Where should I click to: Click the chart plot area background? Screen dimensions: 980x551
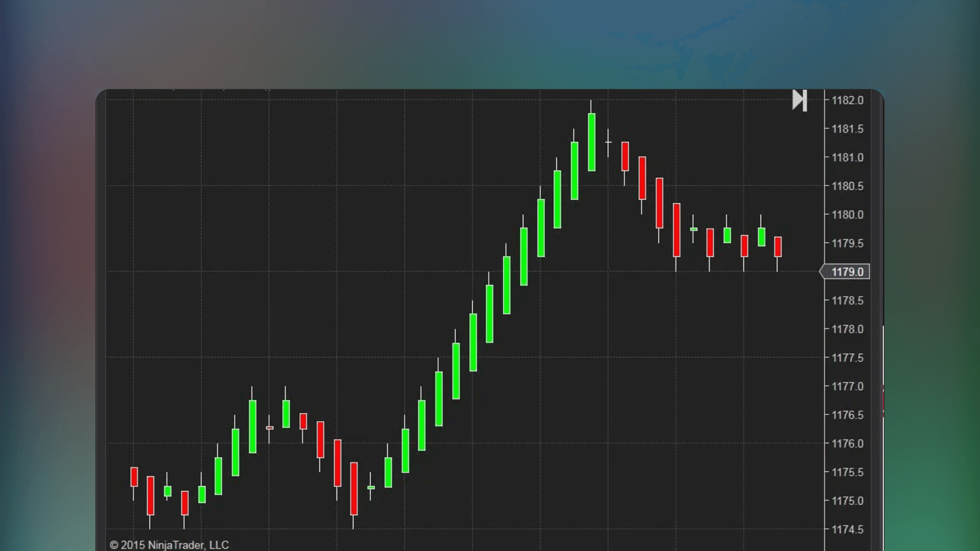click(304, 228)
